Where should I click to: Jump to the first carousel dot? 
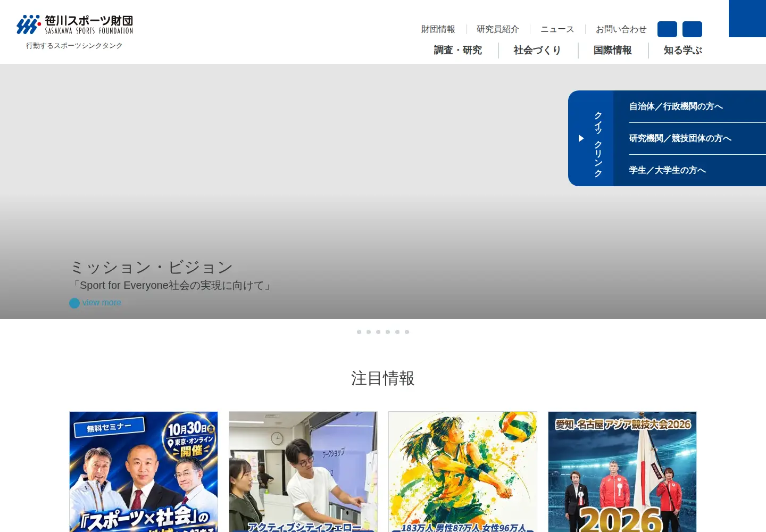point(359,332)
